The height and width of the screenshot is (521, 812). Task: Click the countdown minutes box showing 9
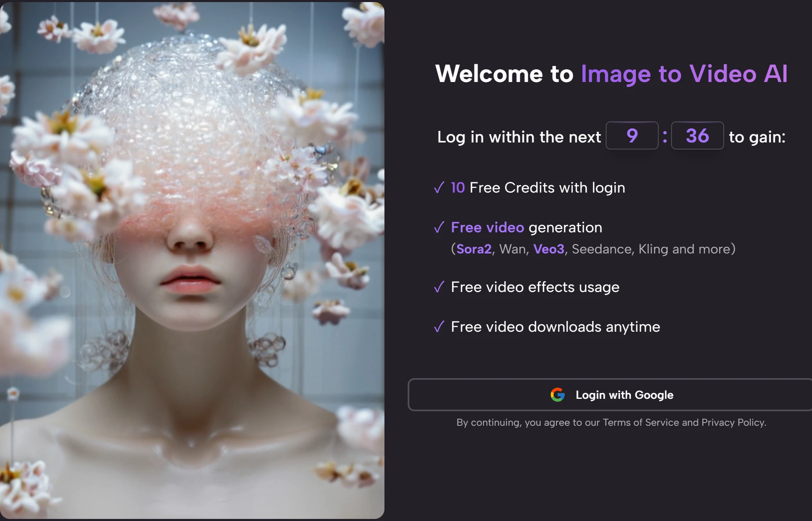click(632, 135)
